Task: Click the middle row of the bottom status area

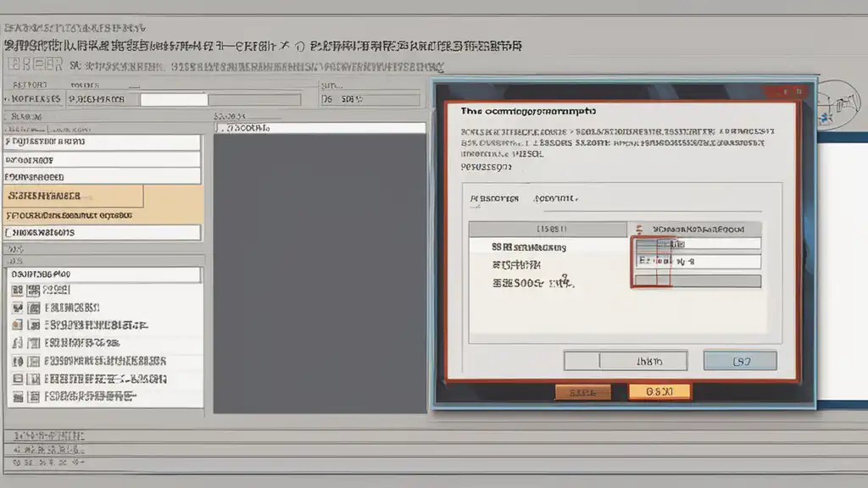Action: [434, 450]
